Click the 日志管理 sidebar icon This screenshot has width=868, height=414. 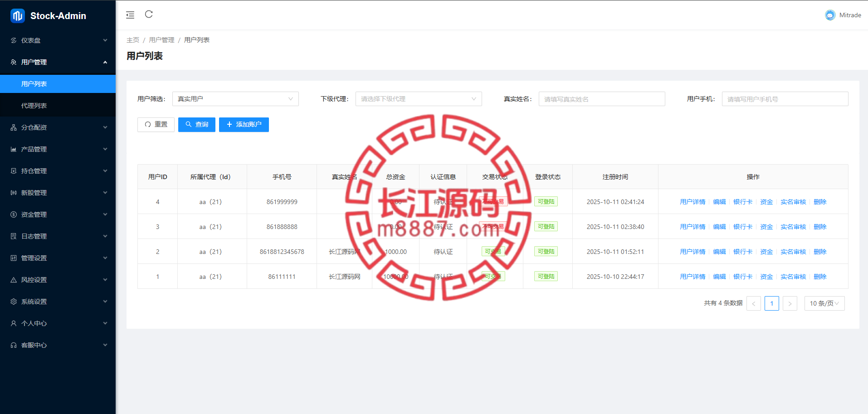click(x=14, y=236)
